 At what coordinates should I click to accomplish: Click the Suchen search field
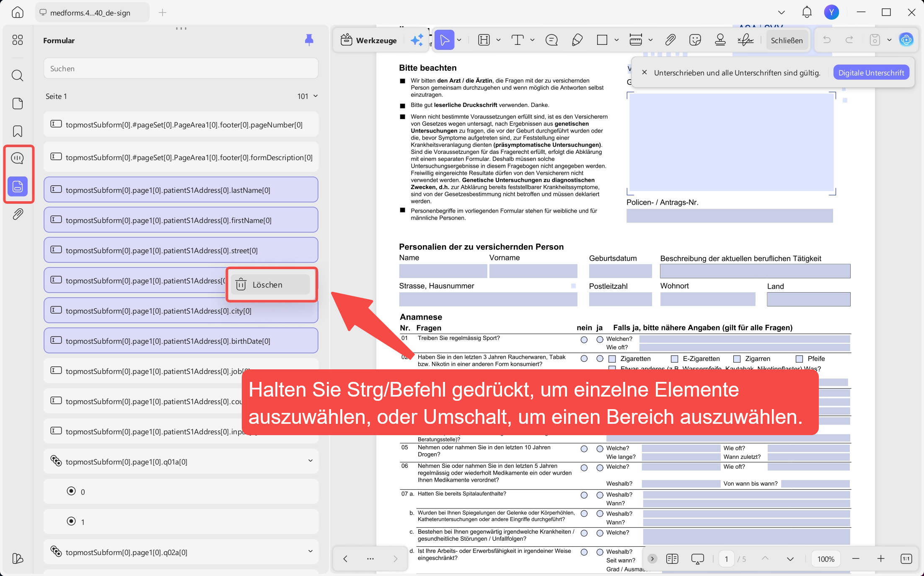click(x=181, y=68)
